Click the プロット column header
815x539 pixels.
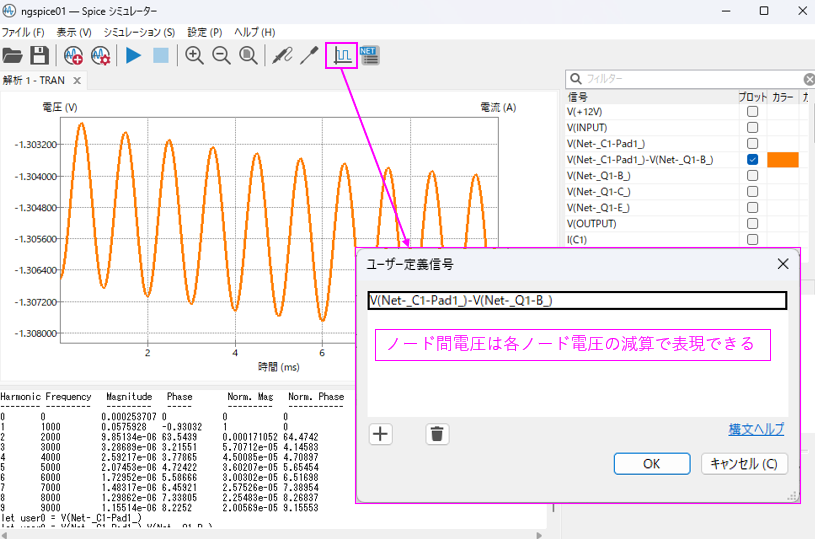pos(752,97)
